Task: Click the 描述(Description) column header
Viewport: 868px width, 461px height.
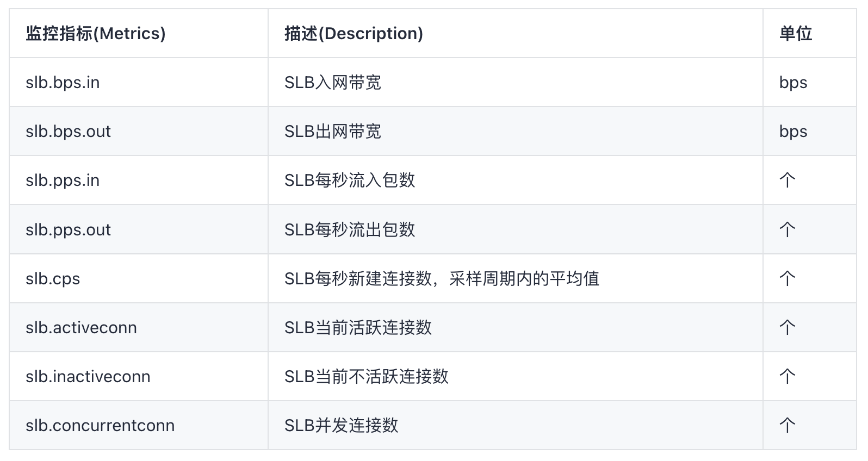Action: pyautogui.click(x=354, y=34)
